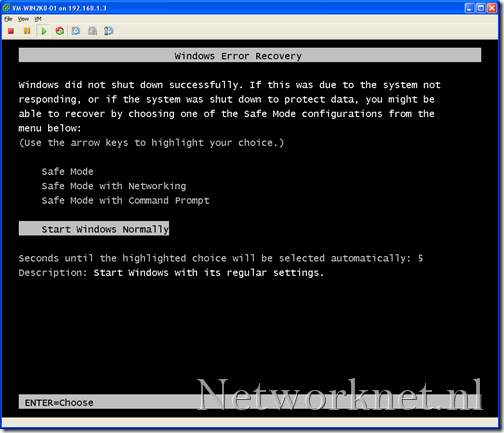Click the Description line text
This screenshot has width=504, height=433.
(171, 273)
